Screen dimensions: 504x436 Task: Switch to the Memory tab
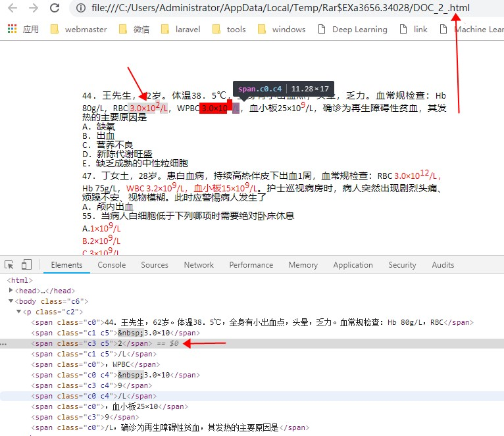pyautogui.click(x=303, y=265)
